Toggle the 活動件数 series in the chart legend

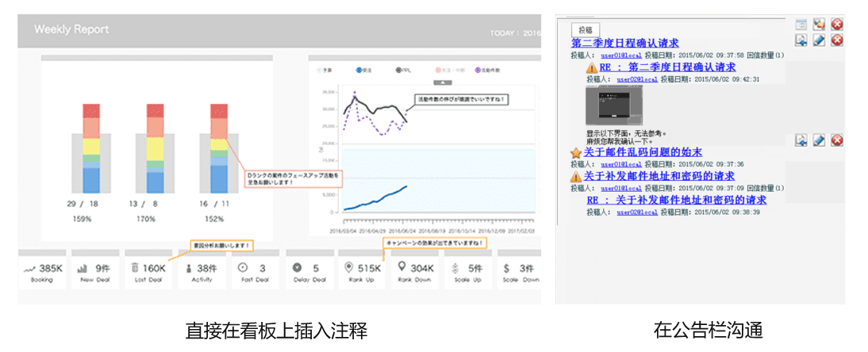pos(488,71)
